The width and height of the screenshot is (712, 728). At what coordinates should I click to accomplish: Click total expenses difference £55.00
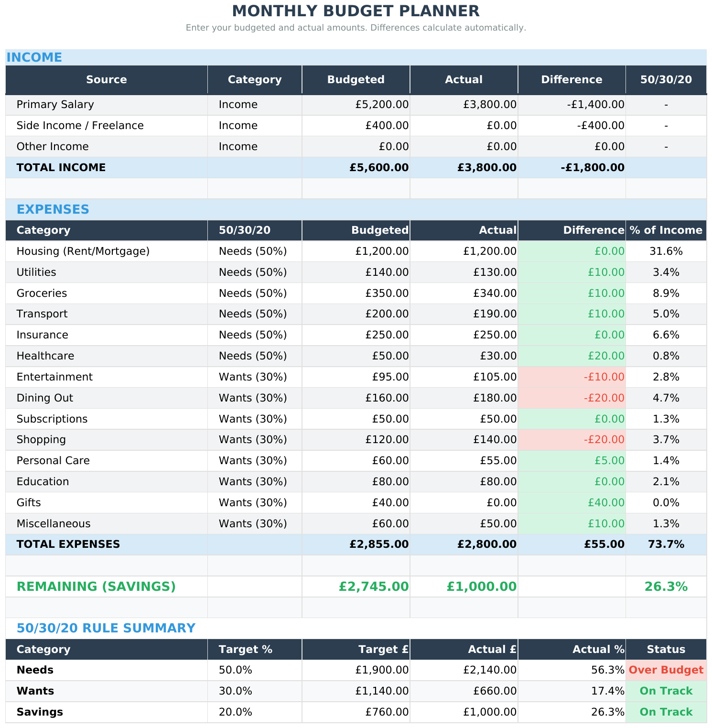[572, 544]
